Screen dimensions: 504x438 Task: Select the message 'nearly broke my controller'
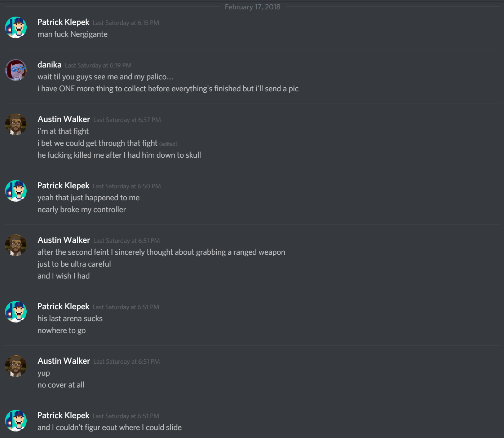pyautogui.click(x=81, y=210)
